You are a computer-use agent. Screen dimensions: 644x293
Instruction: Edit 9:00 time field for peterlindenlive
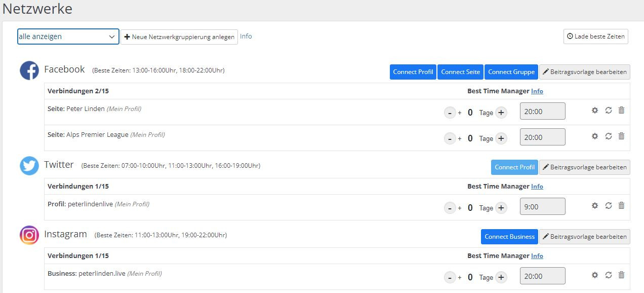coord(543,207)
